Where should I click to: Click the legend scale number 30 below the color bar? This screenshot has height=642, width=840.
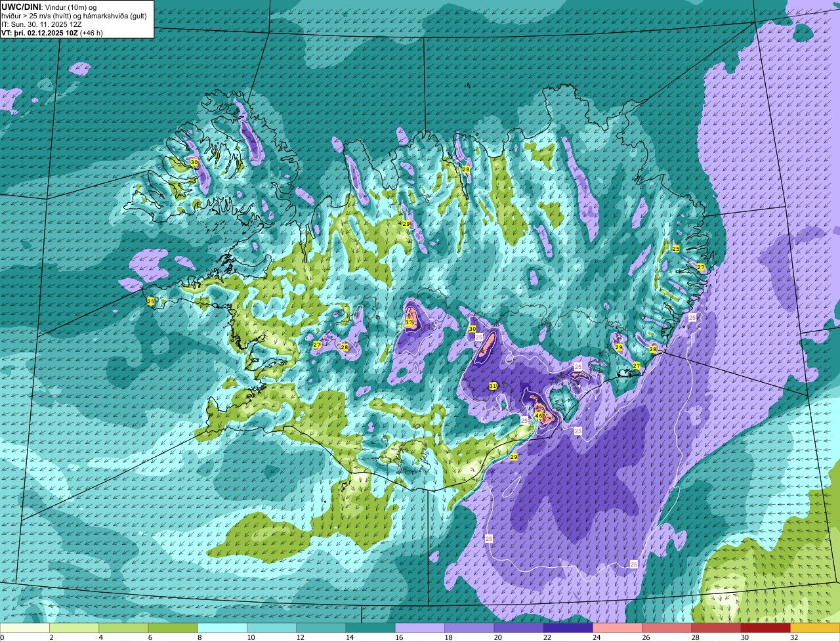[745, 637]
